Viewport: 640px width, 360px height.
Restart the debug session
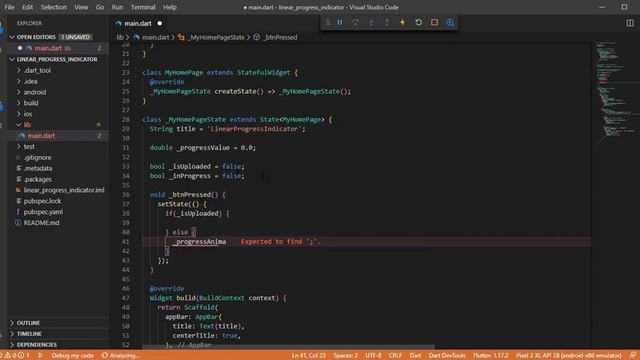click(x=418, y=22)
